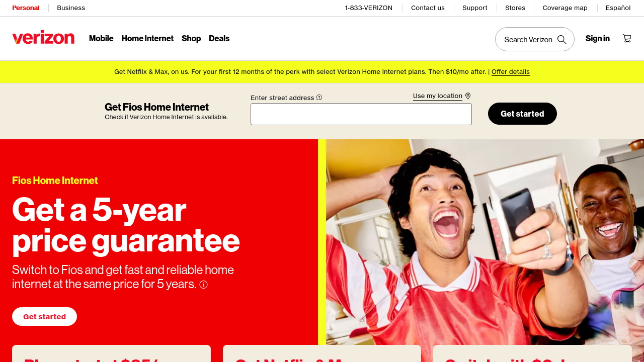Screen dimensions: 644x362
Task: Open Offer details link in yellow banner
Action: coord(511,72)
